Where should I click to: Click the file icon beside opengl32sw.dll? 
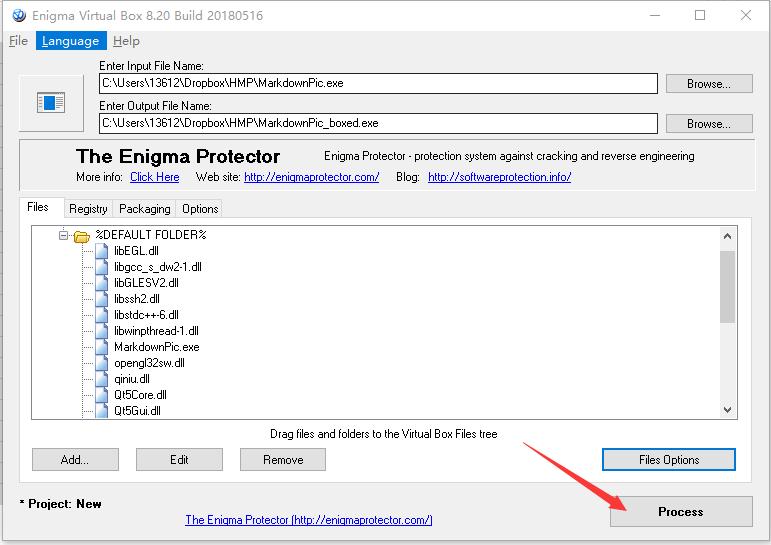click(x=102, y=363)
